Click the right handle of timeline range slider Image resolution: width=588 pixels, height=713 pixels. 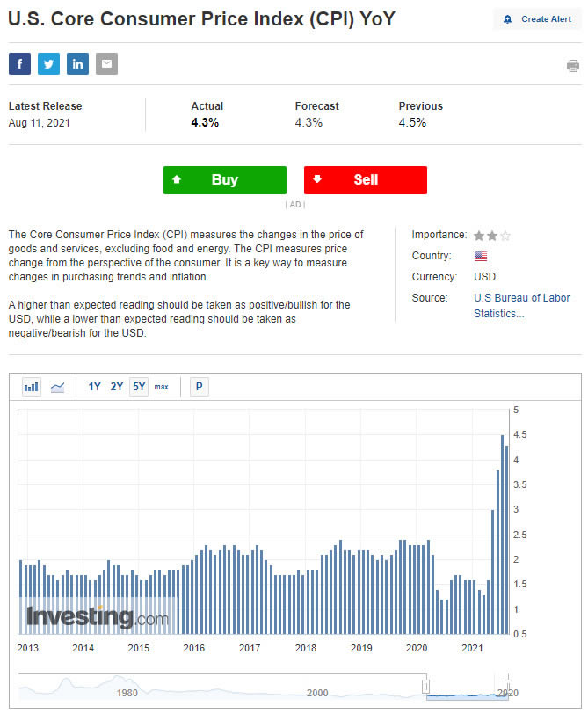(x=508, y=686)
